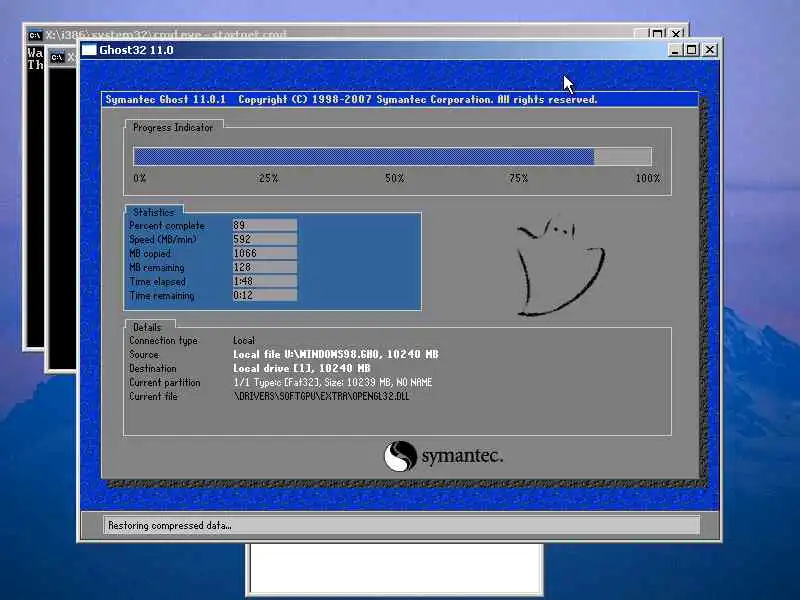Click the second console window's icon
Viewport: 800px width, 600px height.
[57, 58]
